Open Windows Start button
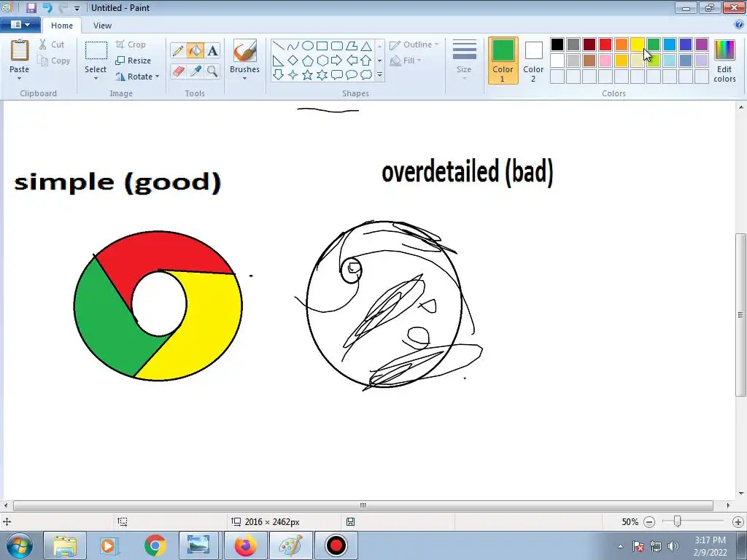 [x=20, y=545]
